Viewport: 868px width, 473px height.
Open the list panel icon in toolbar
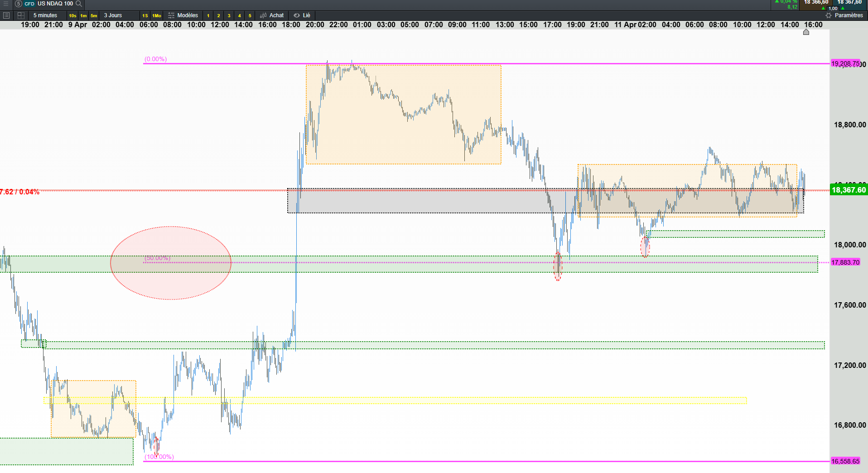coord(6,15)
